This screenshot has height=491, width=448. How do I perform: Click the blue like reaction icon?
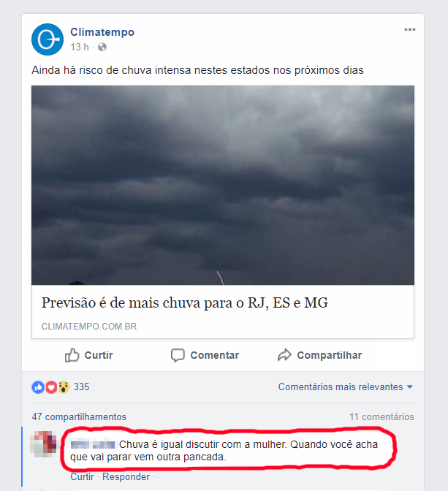coord(38,387)
